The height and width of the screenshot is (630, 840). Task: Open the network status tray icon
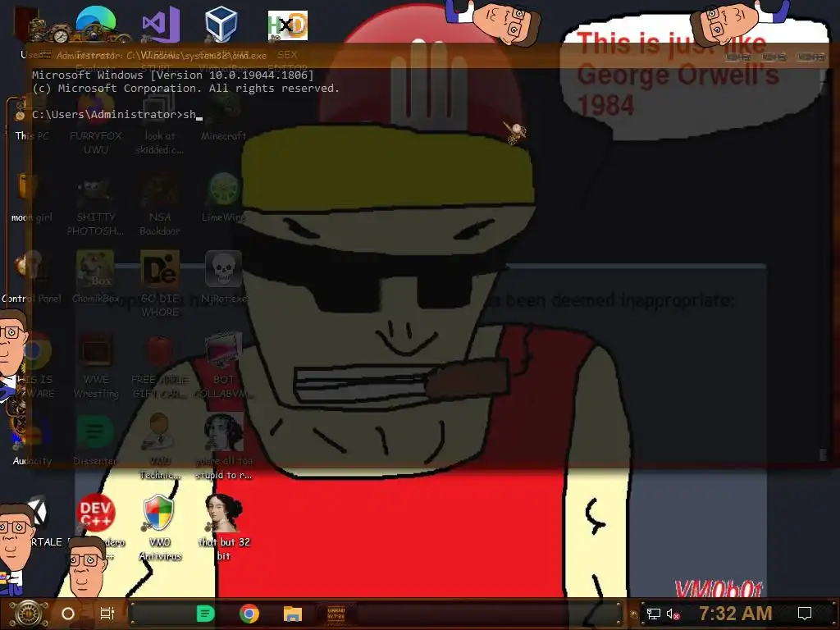[x=654, y=614]
